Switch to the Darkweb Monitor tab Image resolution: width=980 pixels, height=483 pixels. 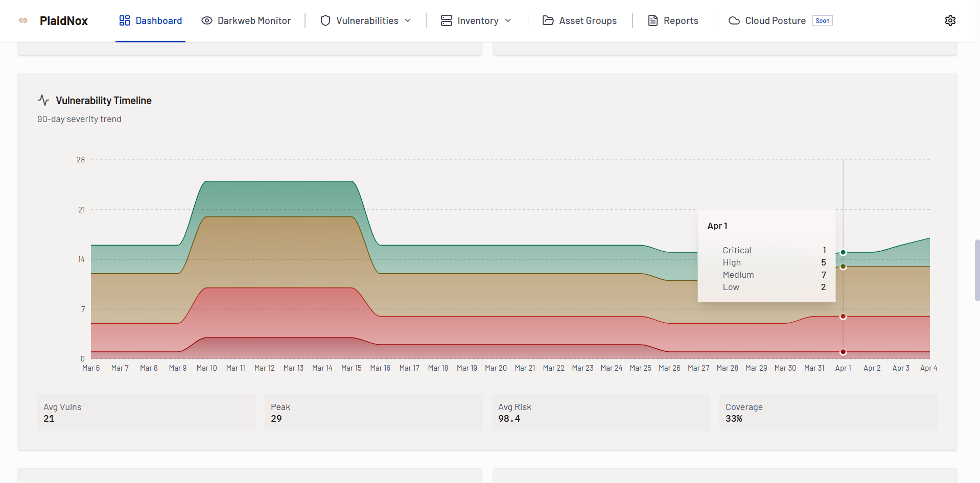pos(246,20)
